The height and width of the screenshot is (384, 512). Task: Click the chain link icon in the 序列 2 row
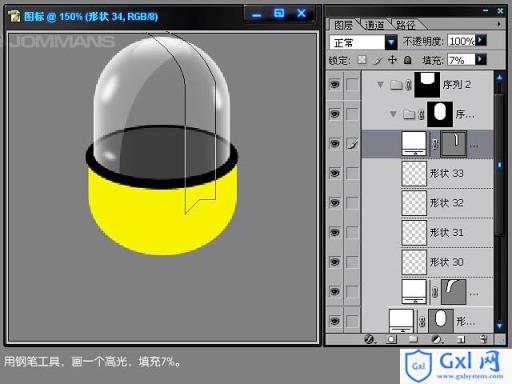click(408, 85)
